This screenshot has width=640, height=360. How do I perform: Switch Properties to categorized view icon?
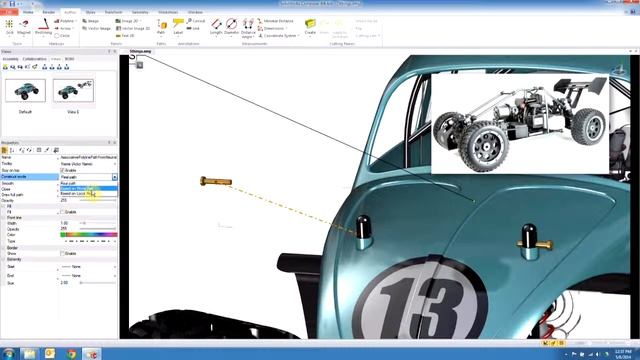(x=4, y=150)
